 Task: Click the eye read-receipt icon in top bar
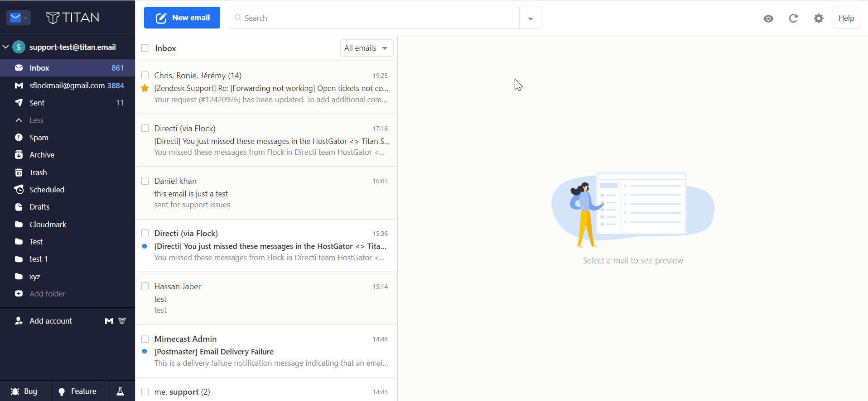768,19
